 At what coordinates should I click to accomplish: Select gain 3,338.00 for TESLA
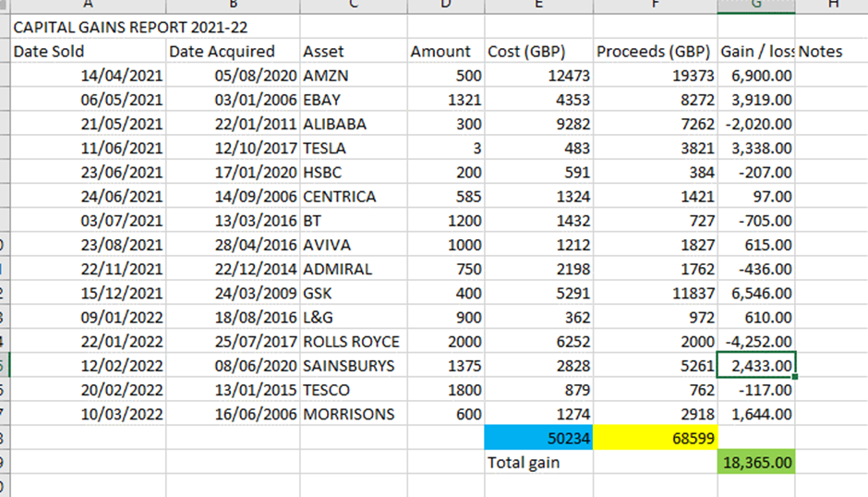coord(756,148)
